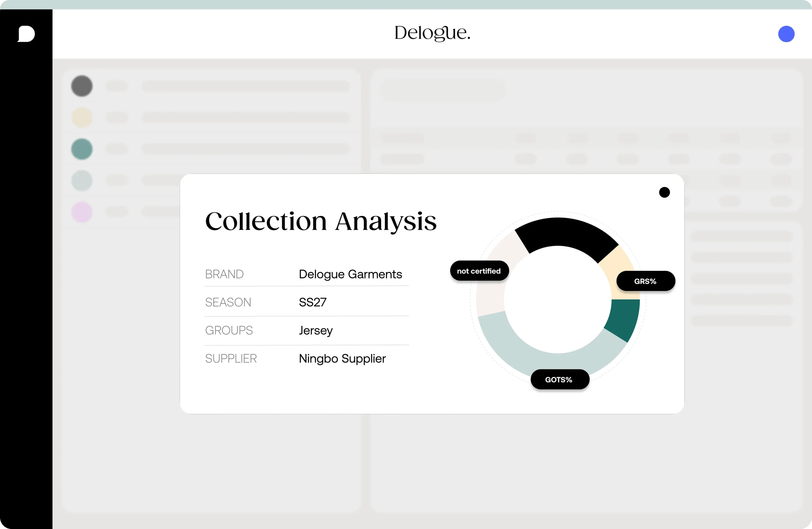This screenshot has width=812, height=529.
Task: Click the 'Delogue Garments' brand value
Action: [x=350, y=274]
